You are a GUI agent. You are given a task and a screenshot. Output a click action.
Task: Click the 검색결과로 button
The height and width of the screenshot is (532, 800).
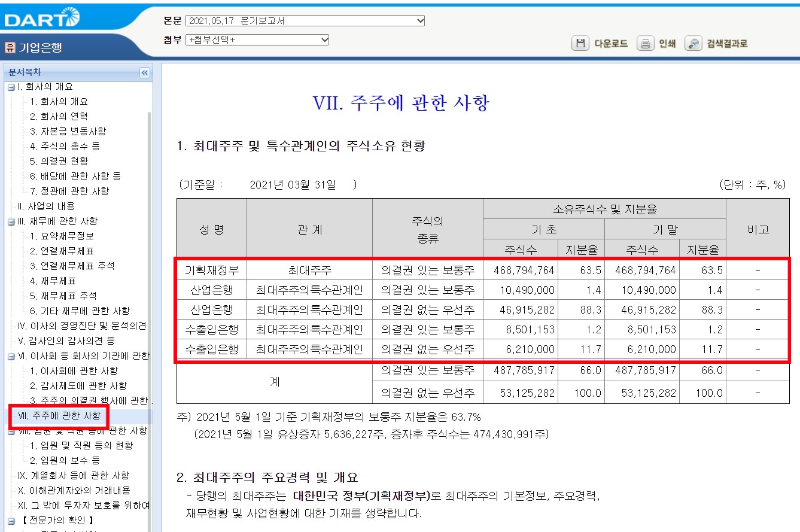click(x=727, y=44)
